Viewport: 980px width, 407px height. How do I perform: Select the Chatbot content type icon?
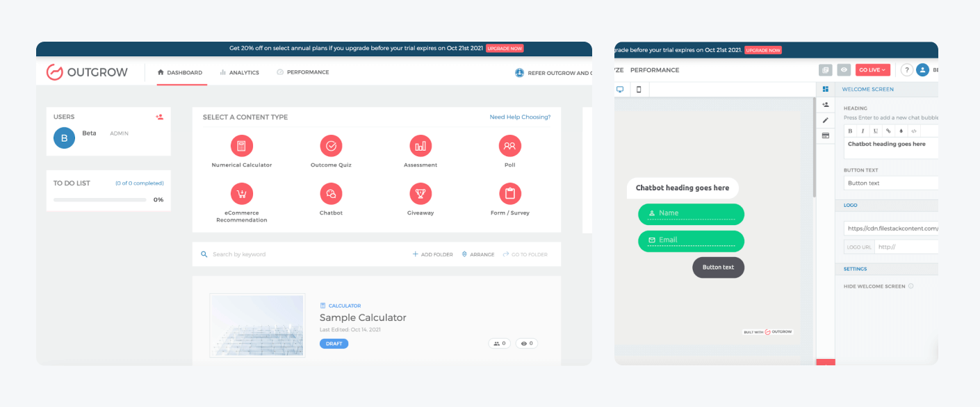[331, 194]
